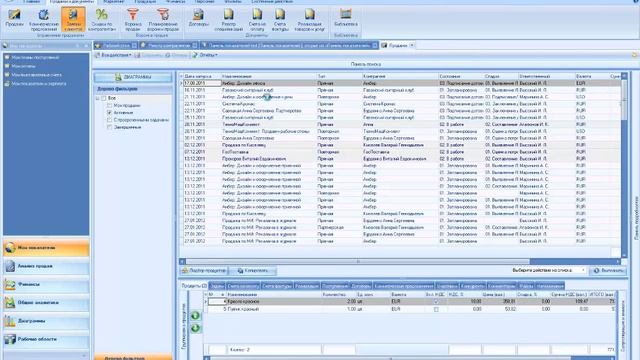Open the Продажи ribbon icon
Image resolution: width=640 pixels, height=360 pixels.
pos(14,18)
